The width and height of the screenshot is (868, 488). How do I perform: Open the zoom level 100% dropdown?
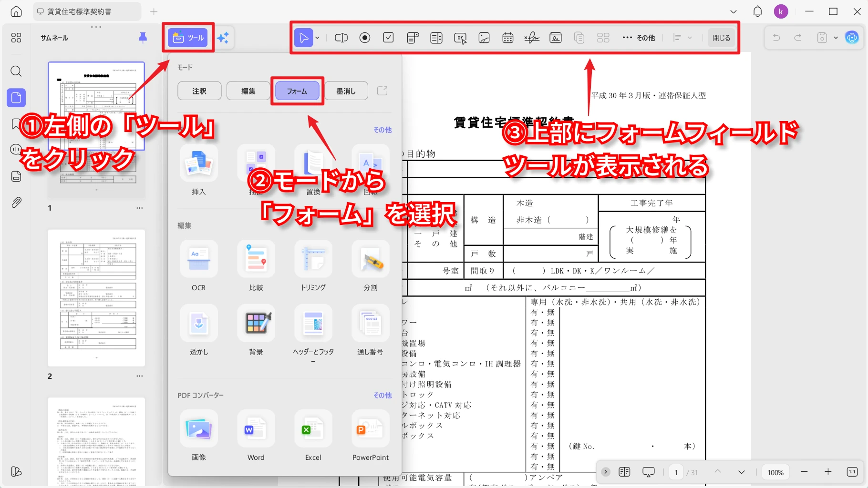[x=775, y=472]
